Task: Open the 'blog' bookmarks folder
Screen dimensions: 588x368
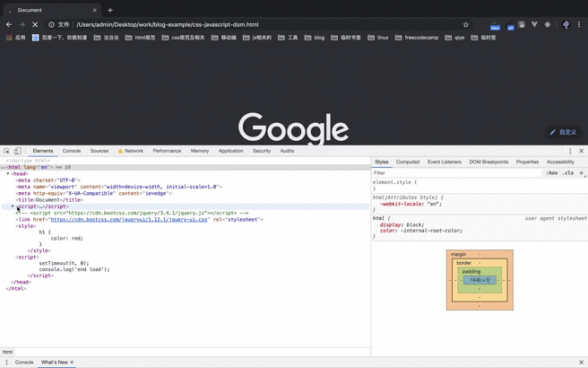Action: [315, 38]
